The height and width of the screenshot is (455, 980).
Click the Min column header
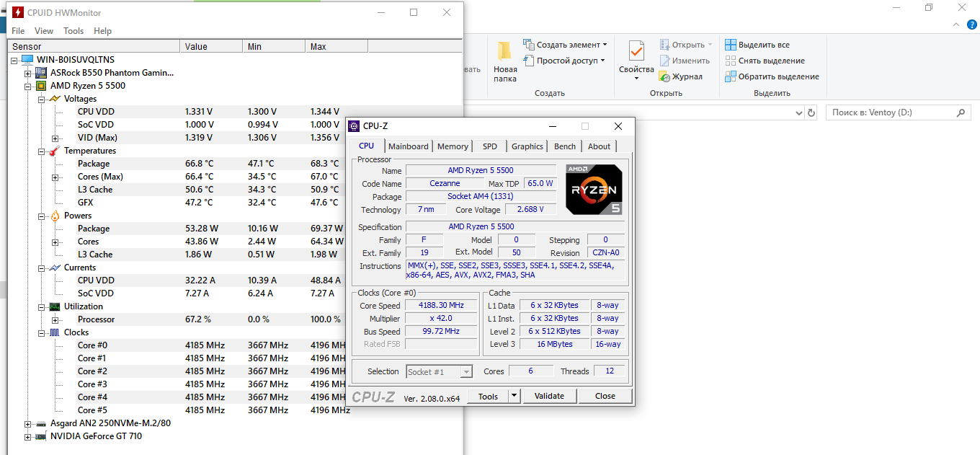pos(274,47)
